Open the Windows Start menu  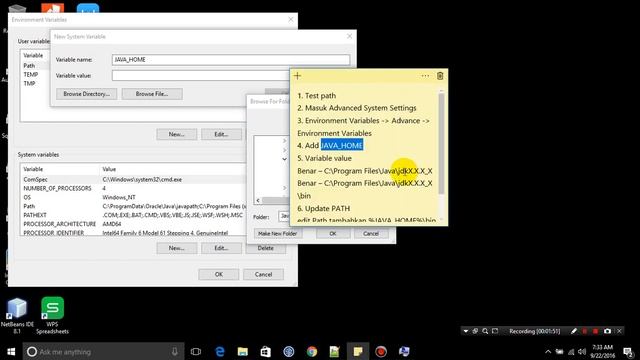tap(11, 351)
